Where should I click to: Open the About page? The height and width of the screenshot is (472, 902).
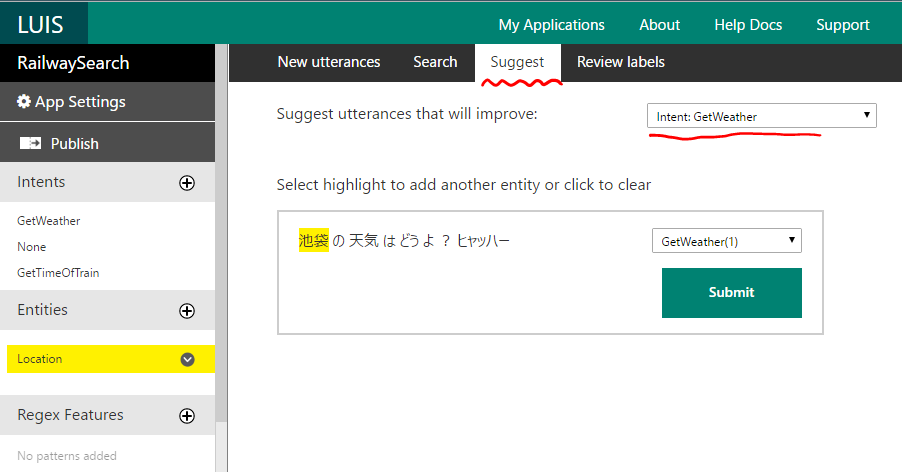660,25
